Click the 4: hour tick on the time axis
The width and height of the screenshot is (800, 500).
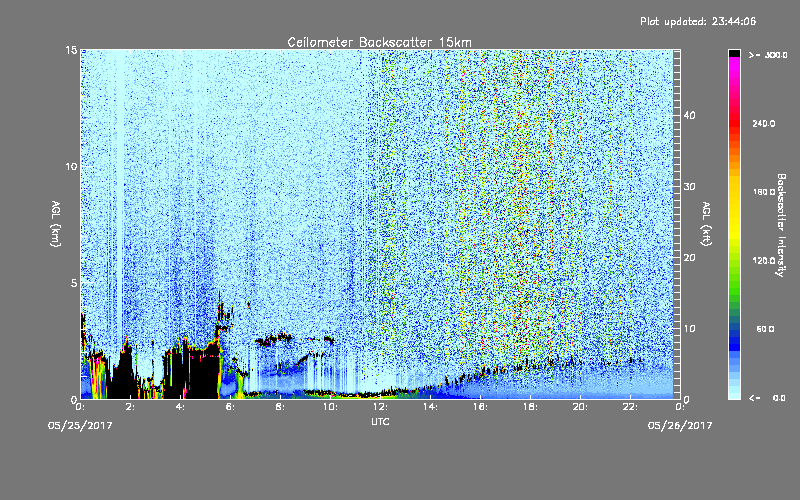click(x=180, y=407)
